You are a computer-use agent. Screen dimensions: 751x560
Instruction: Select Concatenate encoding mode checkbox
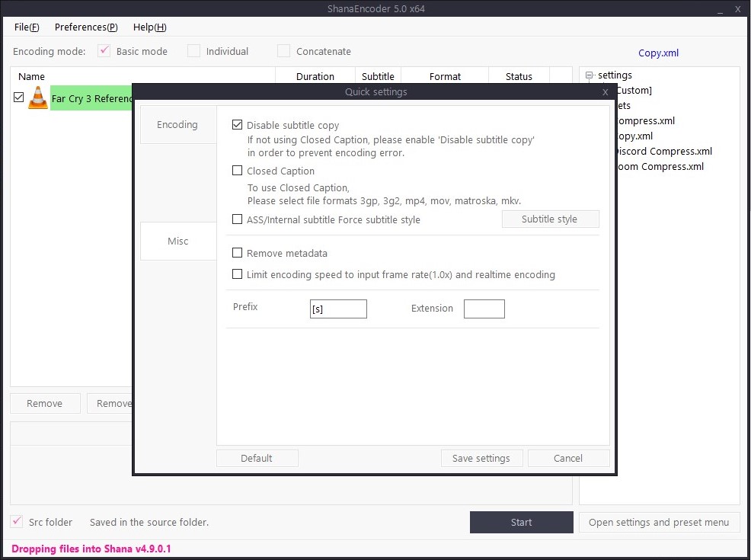tap(283, 51)
